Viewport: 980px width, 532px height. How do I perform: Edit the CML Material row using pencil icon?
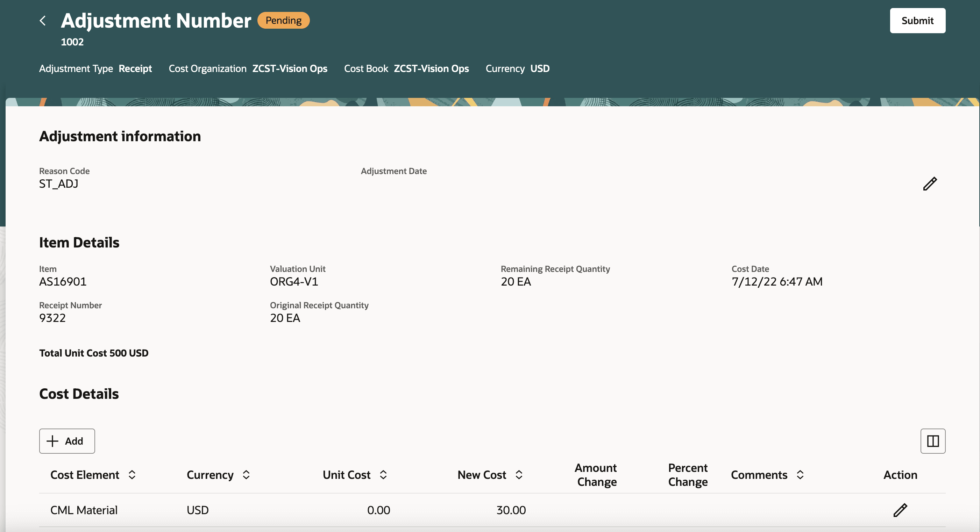point(900,510)
